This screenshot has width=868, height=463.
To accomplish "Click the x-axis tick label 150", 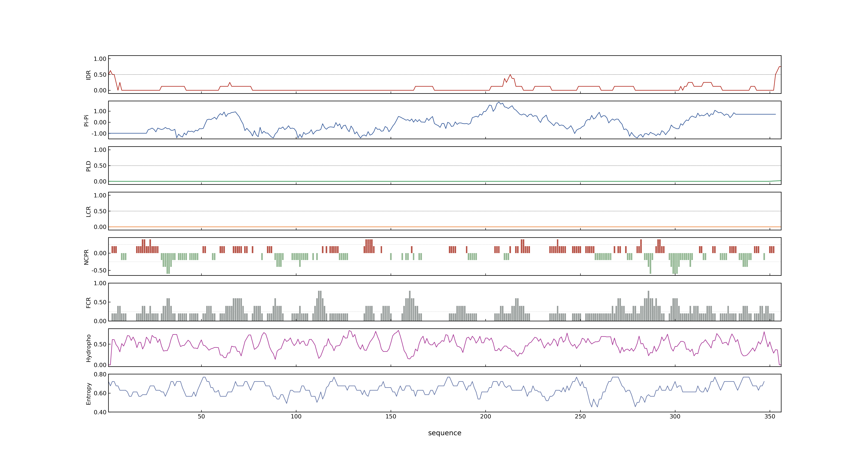I will click(391, 416).
